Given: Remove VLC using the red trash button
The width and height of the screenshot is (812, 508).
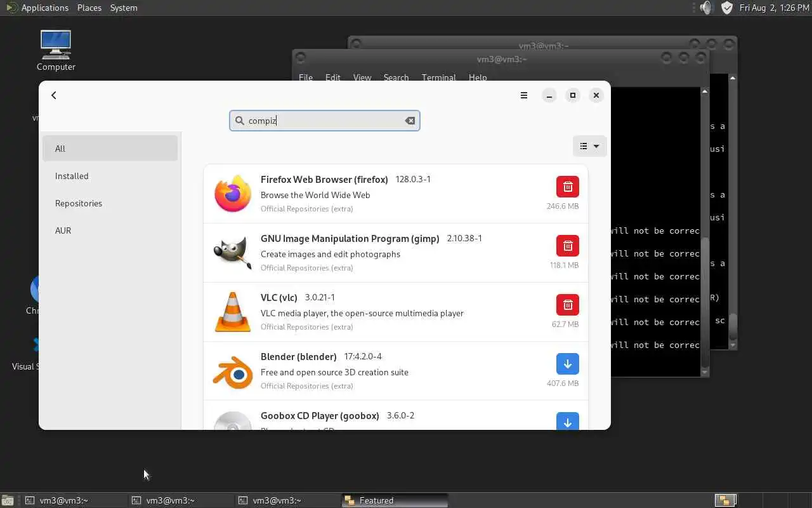Looking at the screenshot, I should (x=568, y=305).
